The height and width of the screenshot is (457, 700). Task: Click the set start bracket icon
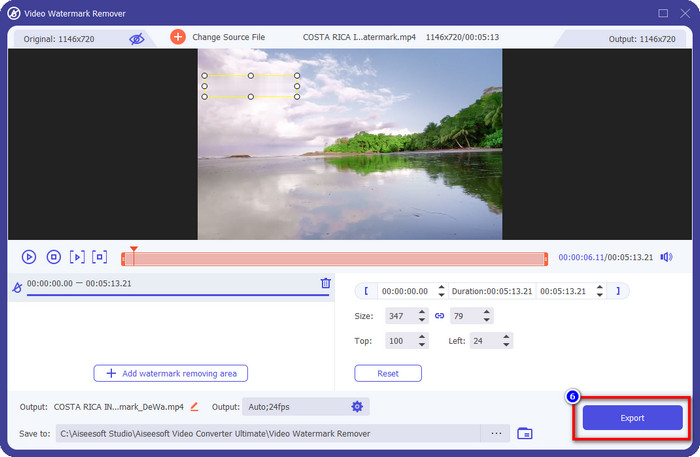click(366, 291)
